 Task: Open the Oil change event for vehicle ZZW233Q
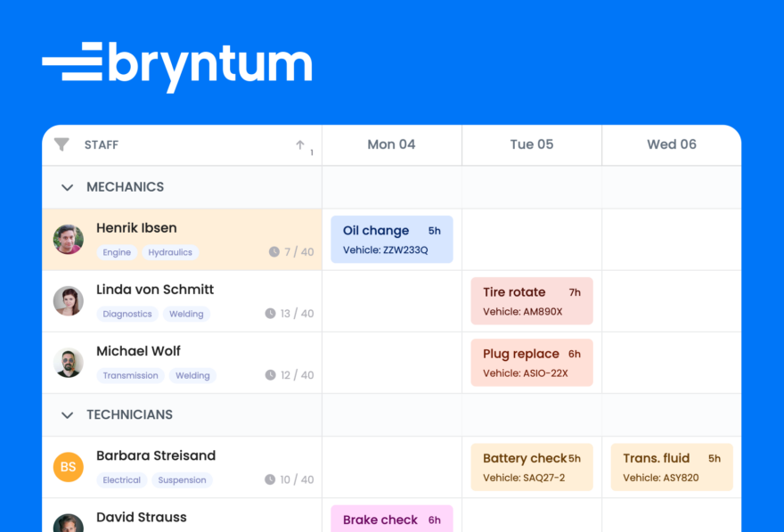point(392,239)
